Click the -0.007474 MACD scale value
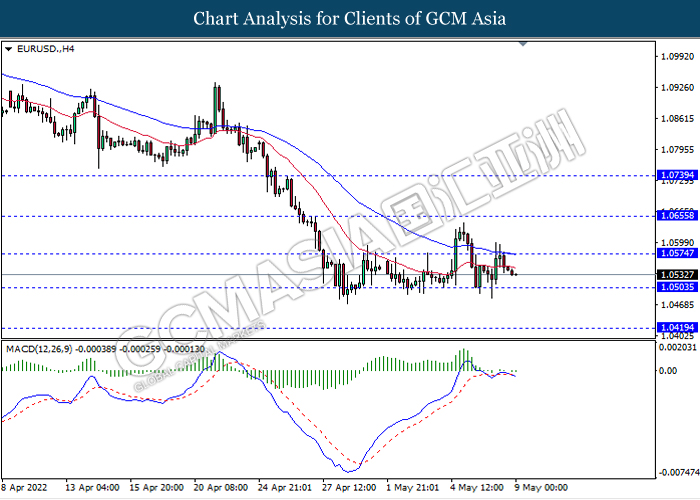 tap(678, 472)
